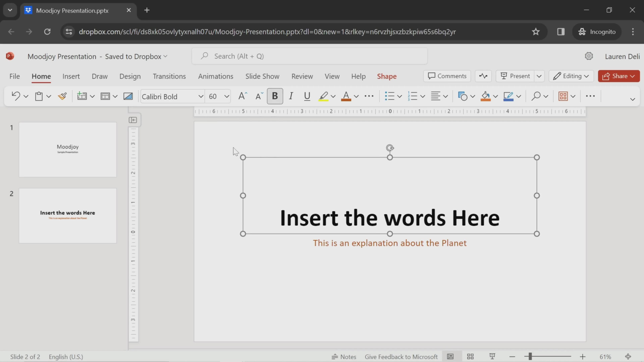Switch to the Animations tab
Image resolution: width=644 pixels, height=362 pixels.
(x=216, y=76)
